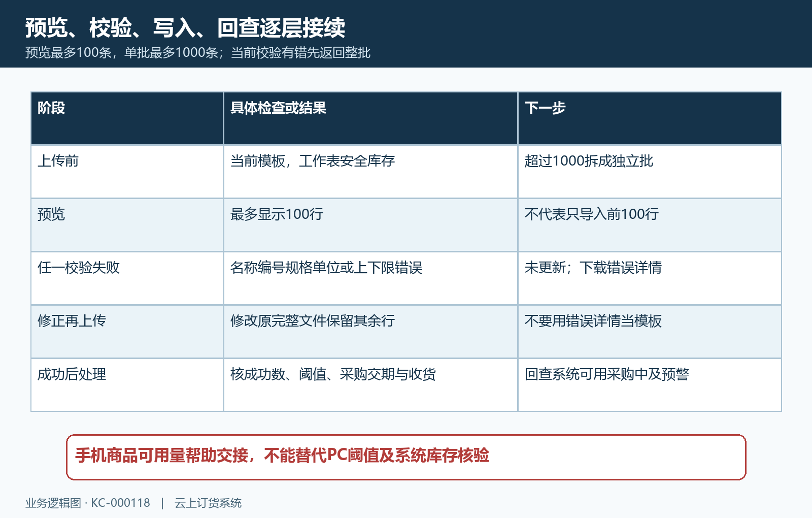Click the title 预览、校验、写入、回查逐层接续
Image resolution: width=812 pixels, height=518 pixels.
(185, 28)
